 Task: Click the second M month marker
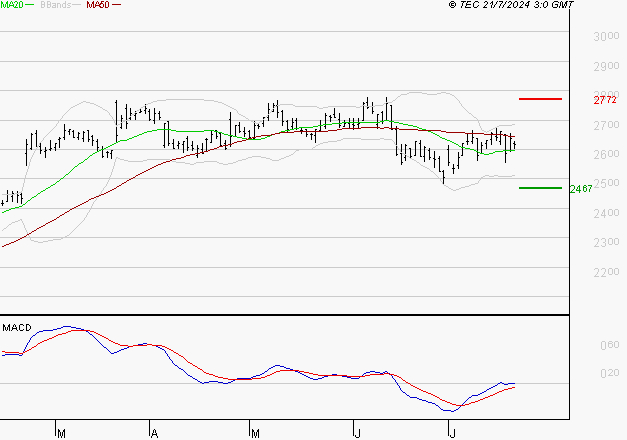tap(255, 433)
